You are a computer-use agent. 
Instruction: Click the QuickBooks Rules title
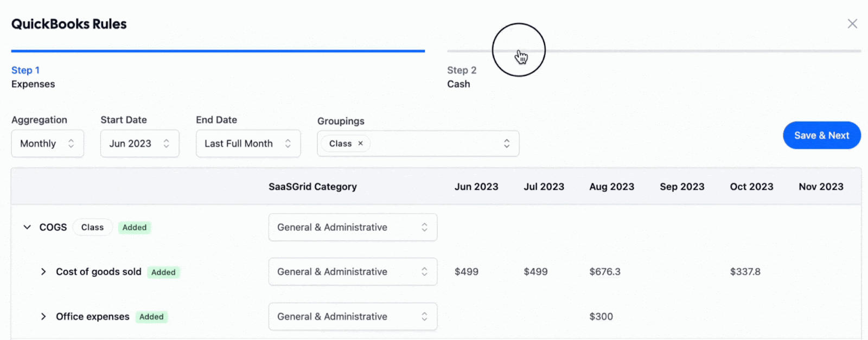[69, 24]
